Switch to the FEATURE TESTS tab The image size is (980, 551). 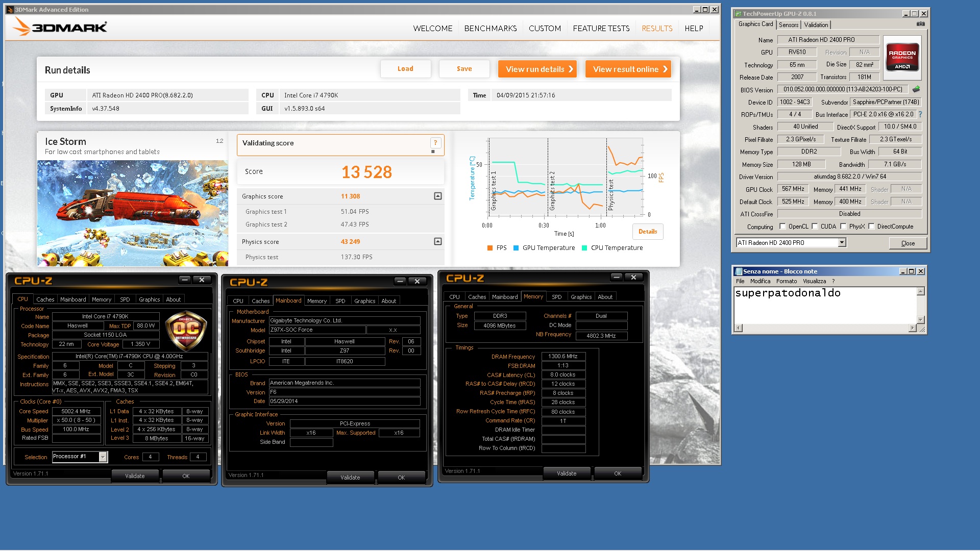point(601,29)
